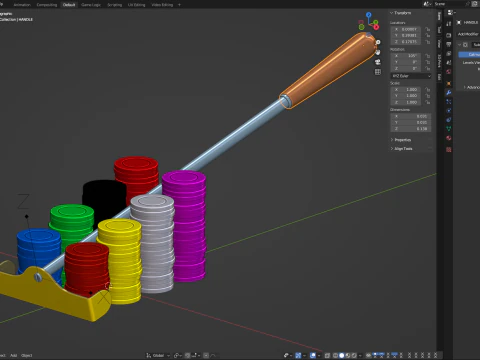Open the Texture properties tab
This screenshot has height=360, width=480.
[x=449, y=150]
